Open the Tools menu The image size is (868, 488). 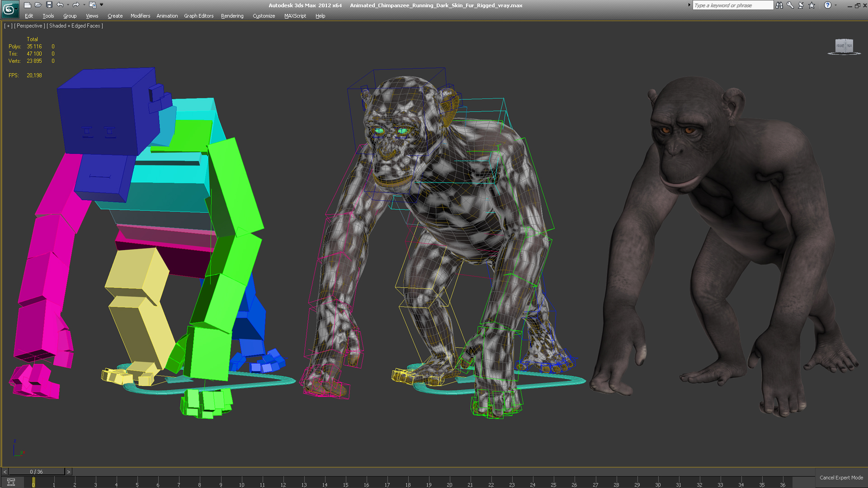(48, 16)
